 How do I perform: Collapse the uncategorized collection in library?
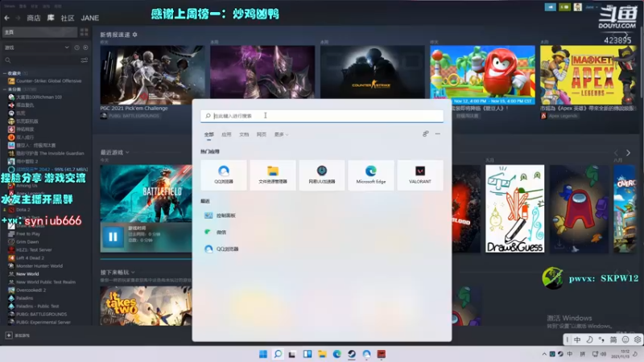pyautogui.click(x=5, y=89)
